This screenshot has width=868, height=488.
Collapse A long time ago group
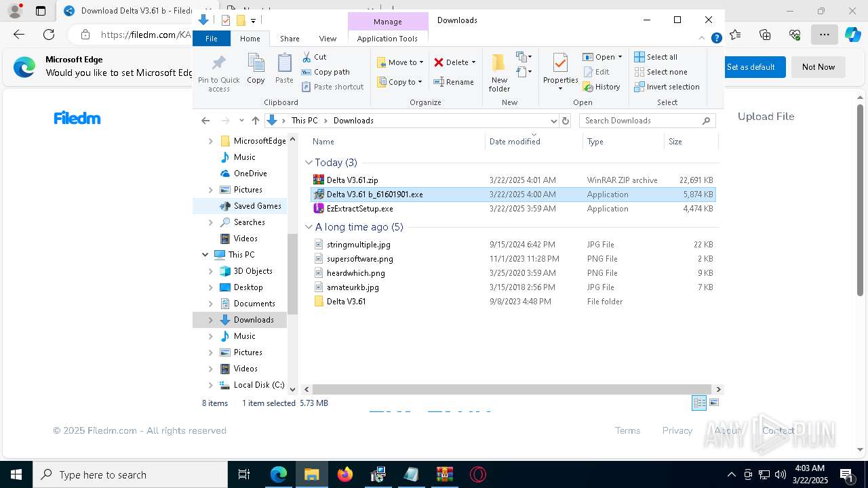pos(309,227)
